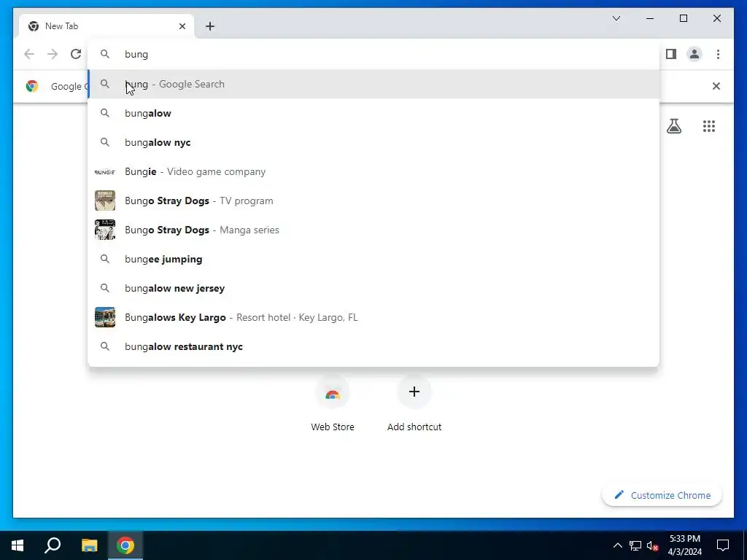Click the browser forward arrow
The image size is (747, 560).
pyautogui.click(x=53, y=54)
